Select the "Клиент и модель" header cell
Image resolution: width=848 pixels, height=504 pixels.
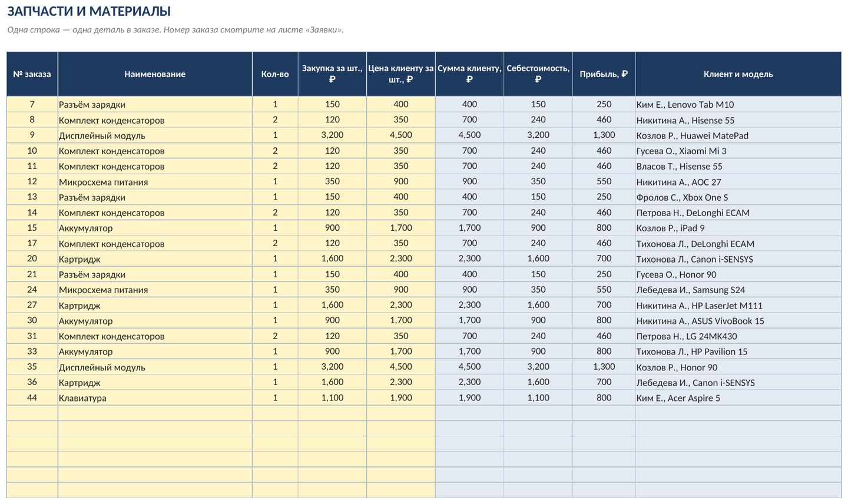point(738,74)
